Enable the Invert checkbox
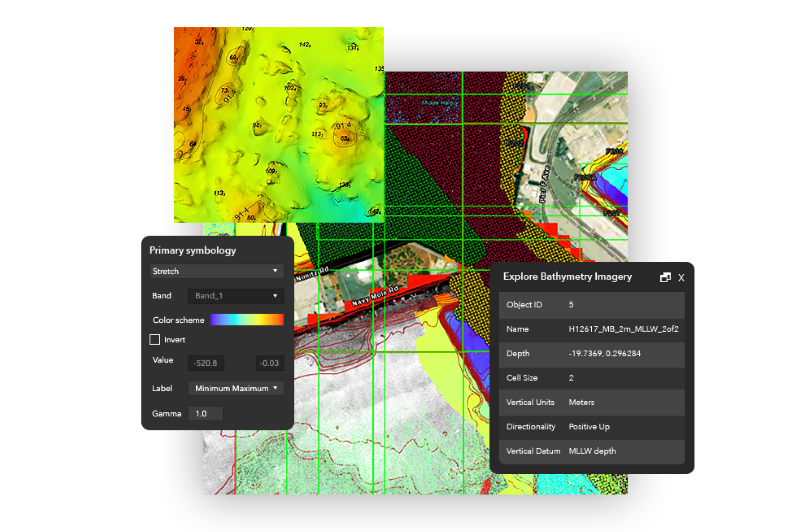The image size is (798, 532). click(155, 339)
